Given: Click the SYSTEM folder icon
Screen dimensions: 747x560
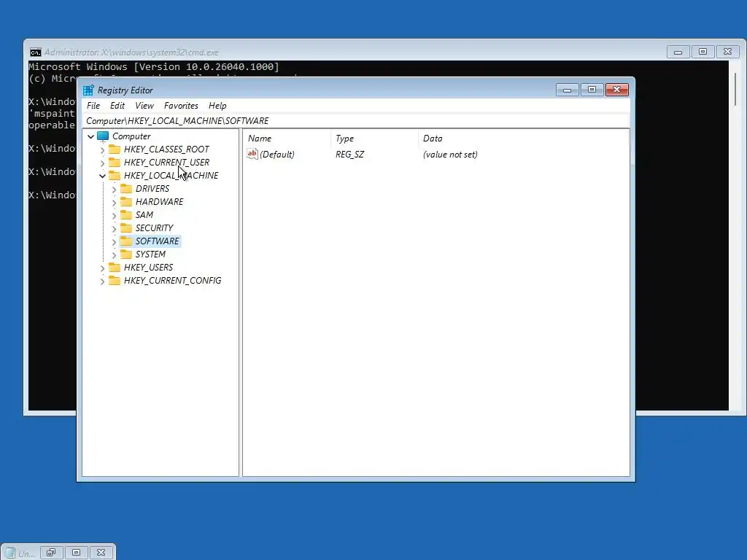Looking at the screenshot, I should coord(125,254).
